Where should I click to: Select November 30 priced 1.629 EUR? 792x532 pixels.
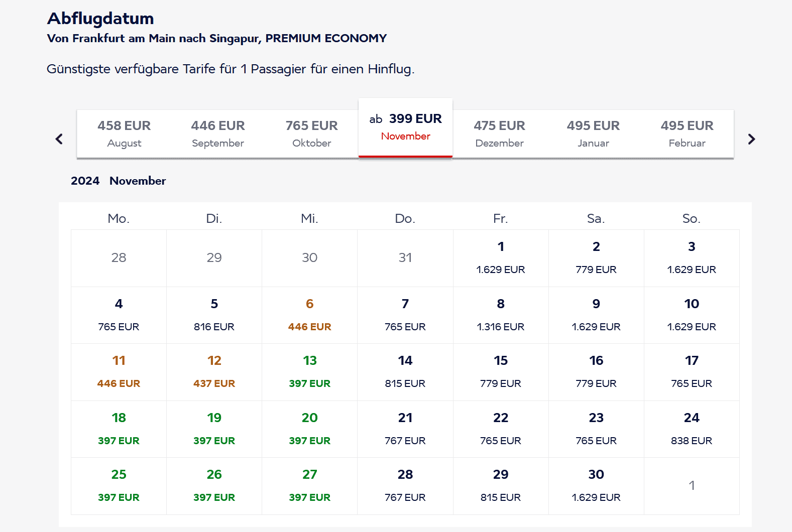(x=596, y=486)
